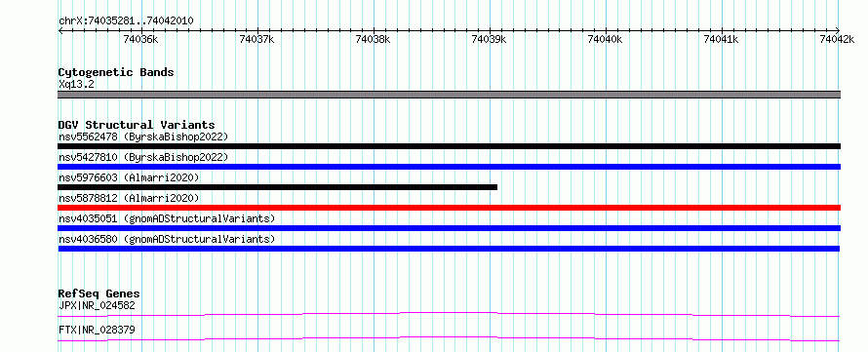Image resolution: width=868 pixels, height=352 pixels.
Task: Click the 74036k ruler tick label
Action: coord(141,39)
